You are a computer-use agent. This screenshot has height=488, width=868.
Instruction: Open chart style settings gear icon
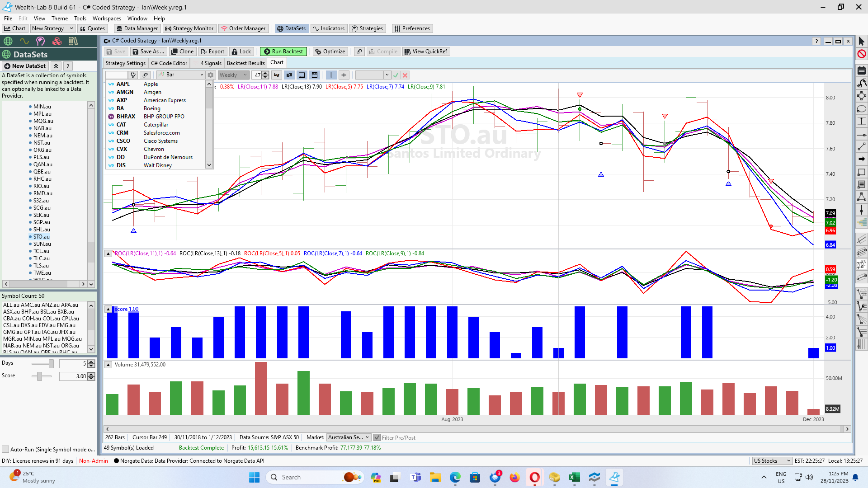210,75
